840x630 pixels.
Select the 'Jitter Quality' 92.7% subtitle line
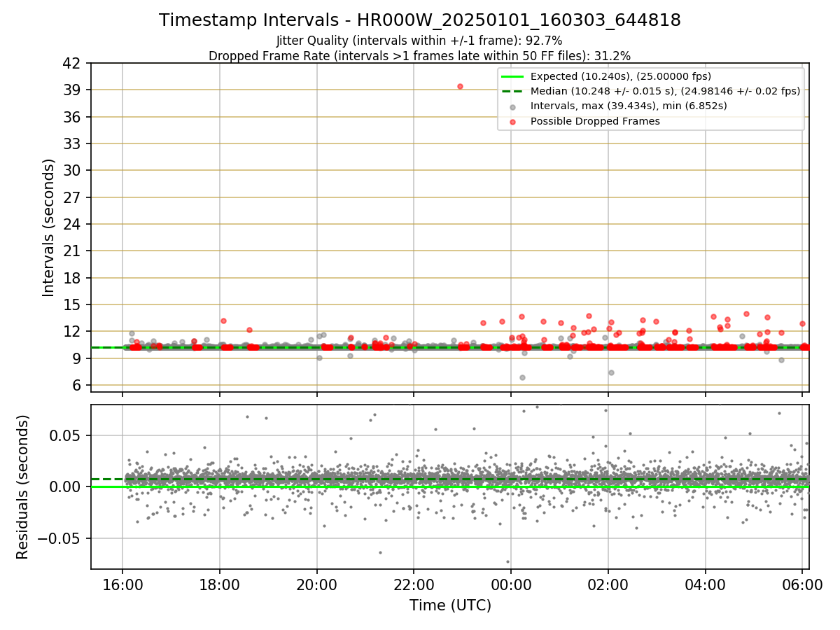coord(419,41)
